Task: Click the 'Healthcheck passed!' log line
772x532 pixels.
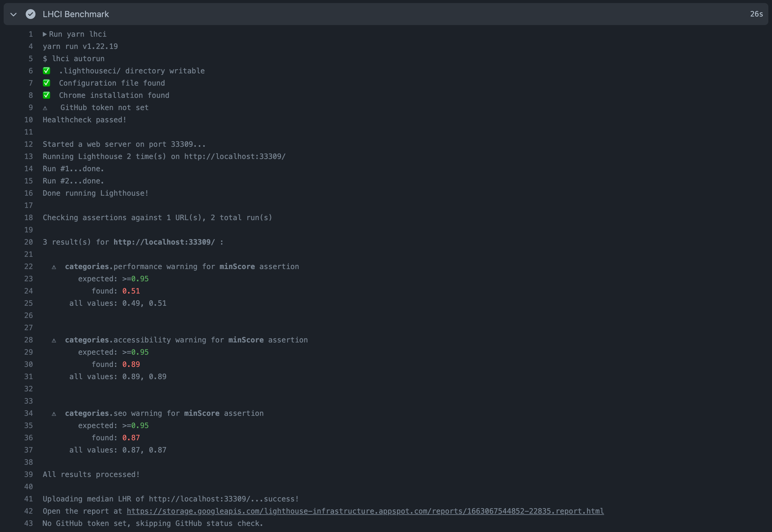Action: (85, 120)
